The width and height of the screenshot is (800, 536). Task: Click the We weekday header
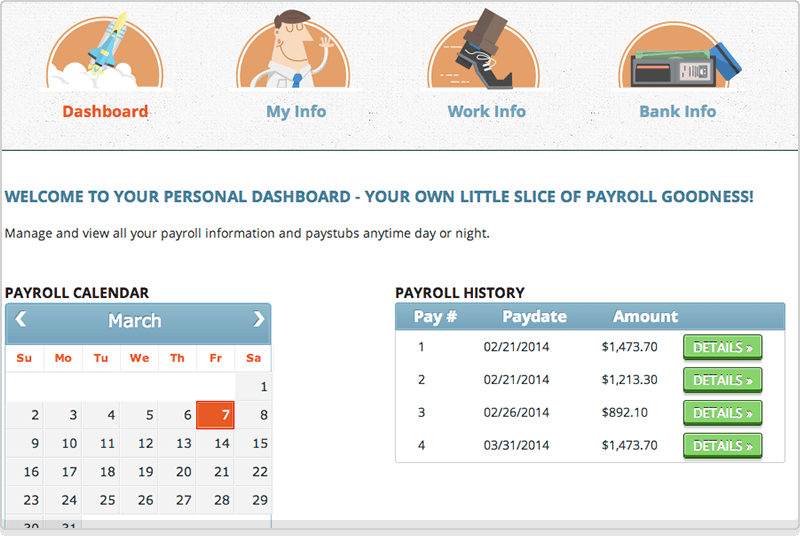(x=139, y=358)
